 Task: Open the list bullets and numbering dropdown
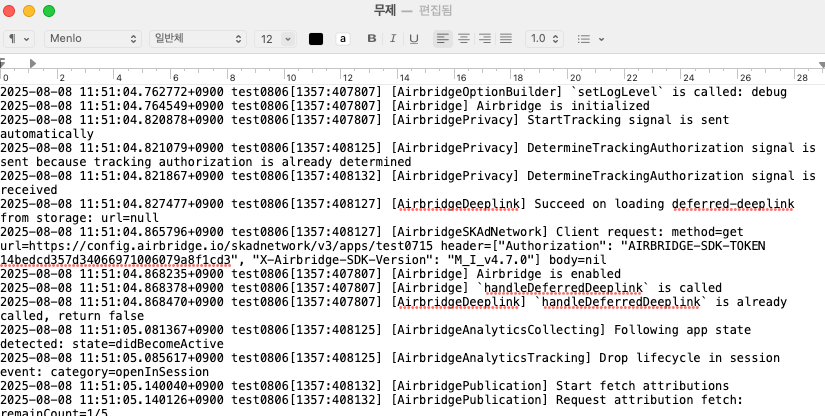[590, 39]
